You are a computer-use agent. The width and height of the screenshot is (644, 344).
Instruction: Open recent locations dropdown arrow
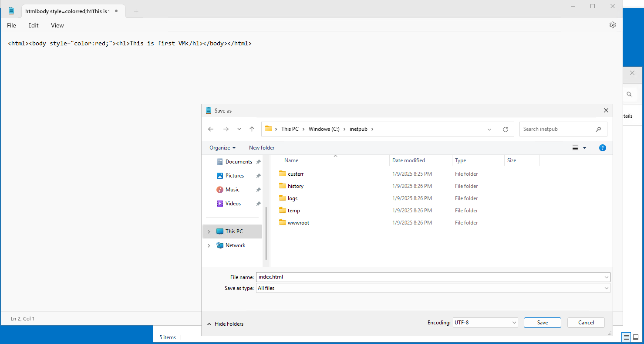239,129
